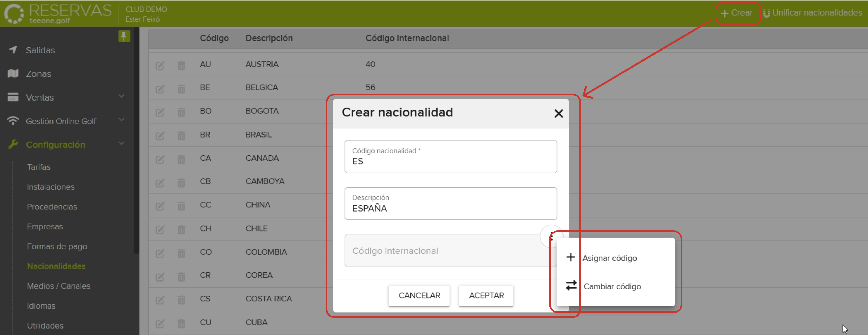Select Nacionalidades in the sidebar
868x335 pixels.
tap(56, 266)
